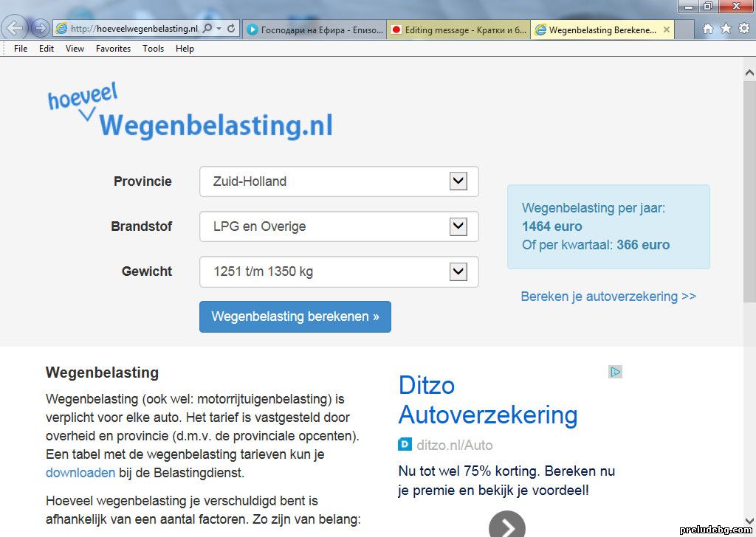Refresh the page with the reload icon
This screenshot has width=756, height=537.
coord(231,29)
